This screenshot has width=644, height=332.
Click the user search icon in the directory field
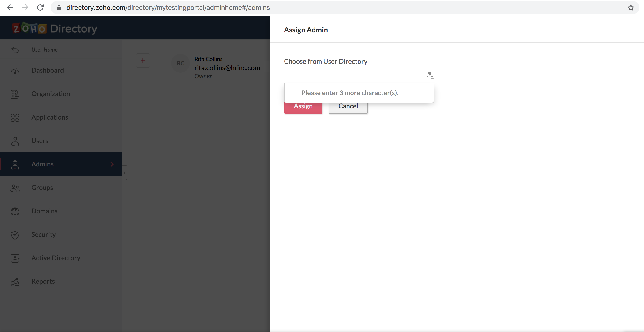point(430,75)
